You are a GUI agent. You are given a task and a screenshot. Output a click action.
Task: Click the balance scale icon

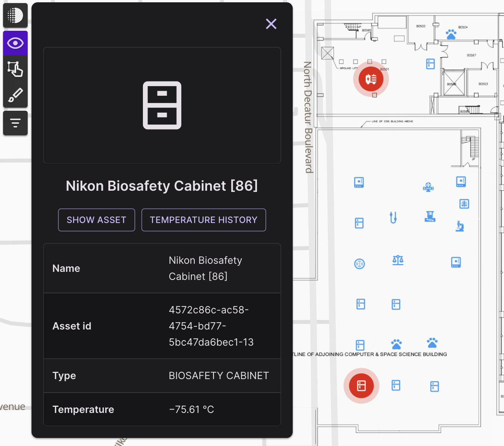[398, 260]
